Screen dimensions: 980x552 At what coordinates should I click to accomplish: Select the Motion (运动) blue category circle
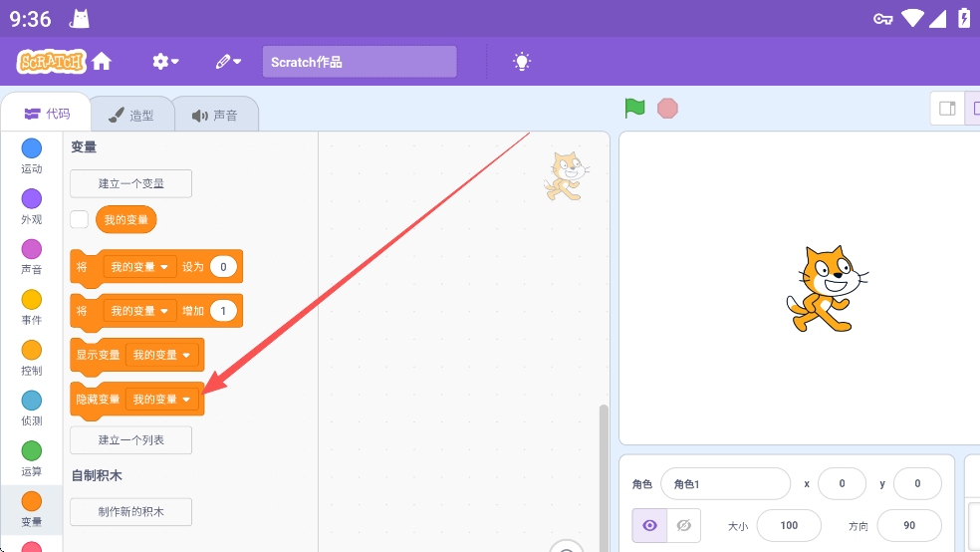point(32,149)
